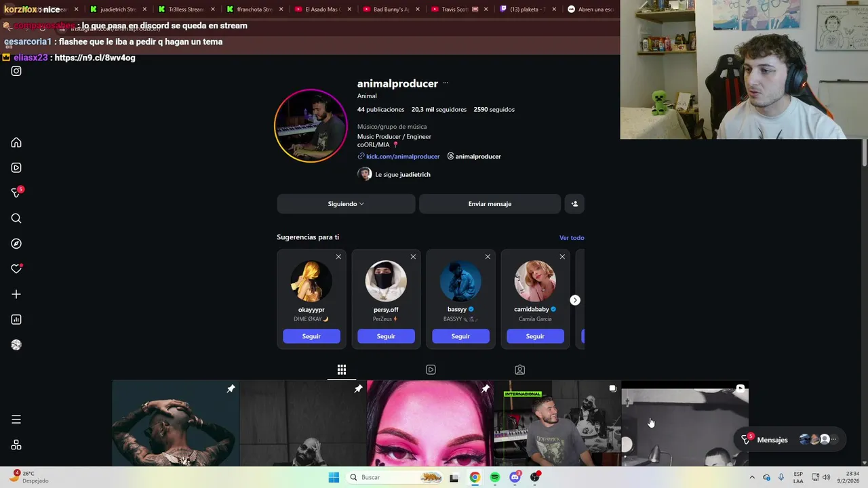Switch to (13) plaketa Twitch tab
The image size is (868, 488).
[528, 9]
